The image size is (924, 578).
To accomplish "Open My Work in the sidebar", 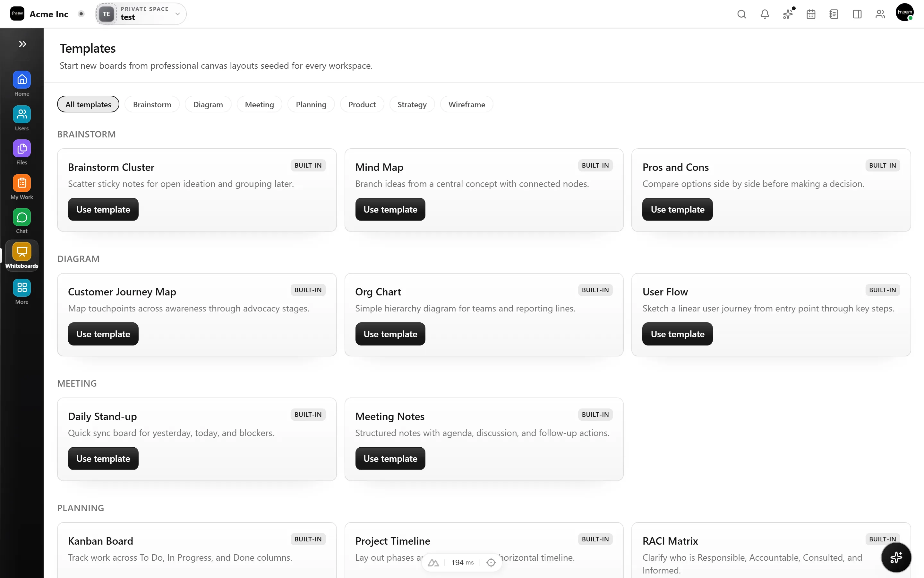I will (x=22, y=187).
